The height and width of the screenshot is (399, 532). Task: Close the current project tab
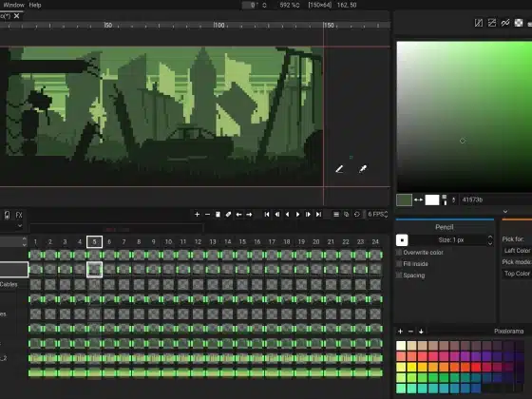tap(17, 16)
